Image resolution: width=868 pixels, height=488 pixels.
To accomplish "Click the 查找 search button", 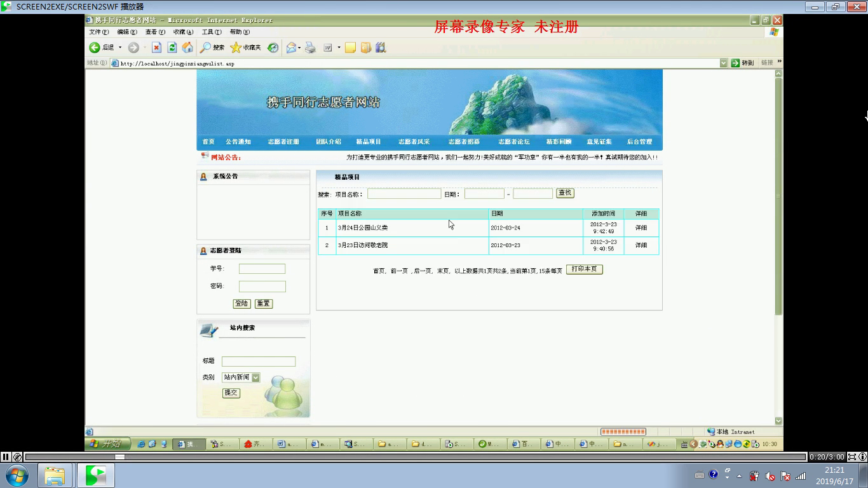I will click(565, 193).
